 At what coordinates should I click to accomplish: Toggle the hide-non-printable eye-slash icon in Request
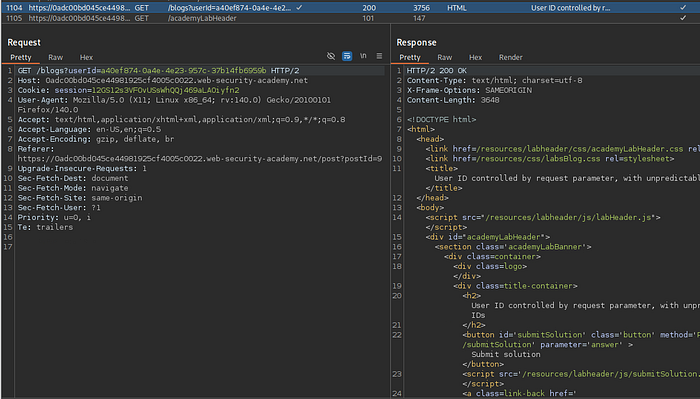coord(331,56)
